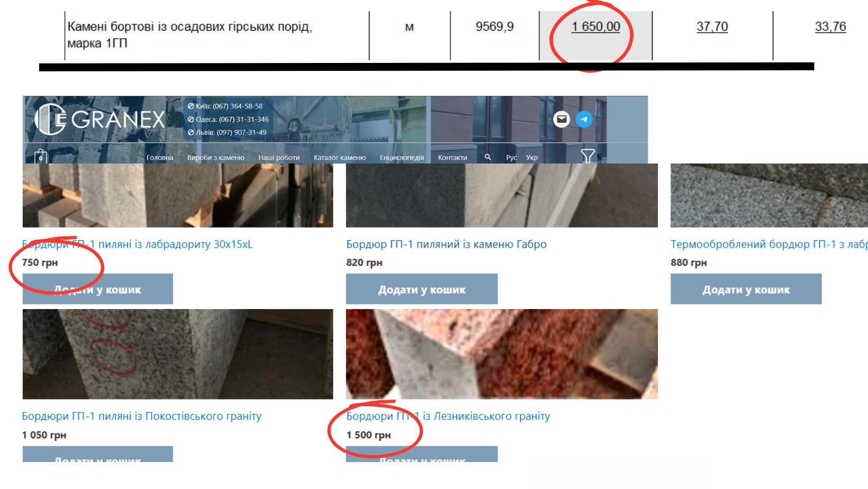Image resolution: width=868 pixels, height=489 pixels.
Task: Open Бордюри ГП-1 з Покостівського граніту link
Action: coord(141,416)
